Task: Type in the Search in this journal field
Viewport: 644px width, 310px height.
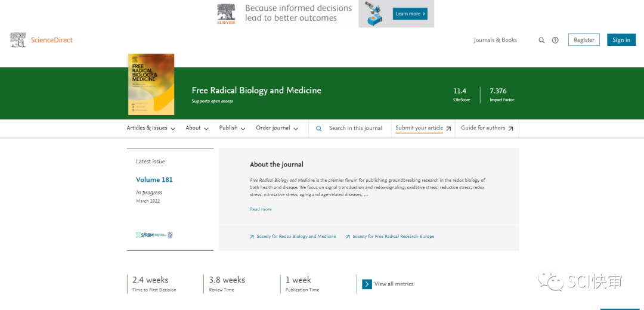Action: tap(355, 128)
